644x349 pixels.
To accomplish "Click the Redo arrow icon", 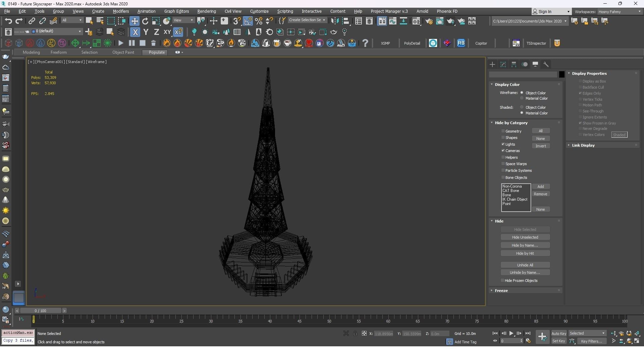I will (19, 21).
